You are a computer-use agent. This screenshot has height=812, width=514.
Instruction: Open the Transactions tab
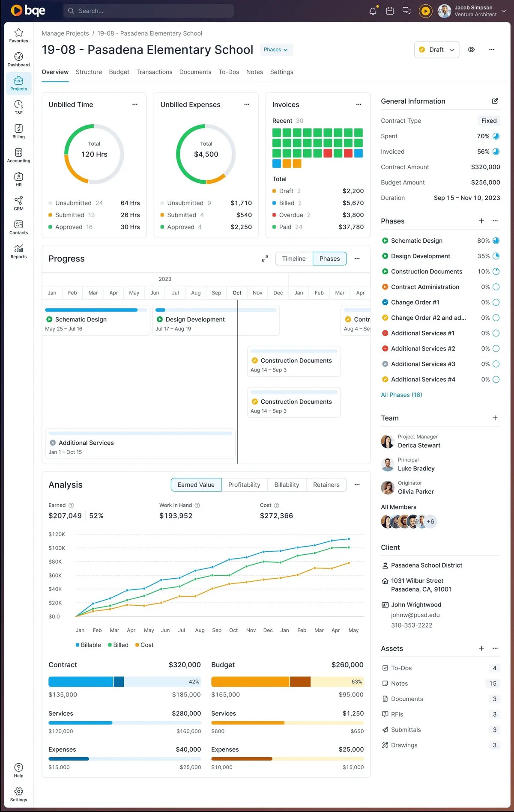(154, 72)
